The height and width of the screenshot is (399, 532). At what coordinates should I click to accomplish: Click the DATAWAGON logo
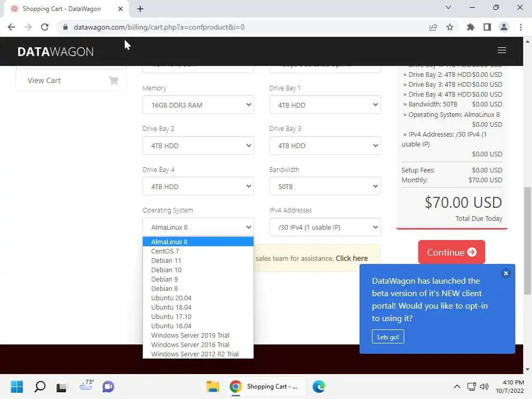click(x=56, y=51)
